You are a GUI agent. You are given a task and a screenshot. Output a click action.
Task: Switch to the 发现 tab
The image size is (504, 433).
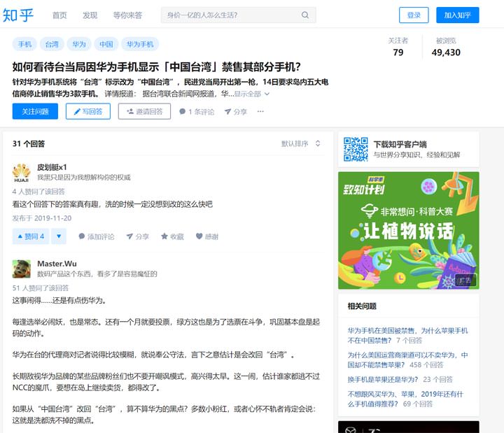click(90, 15)
